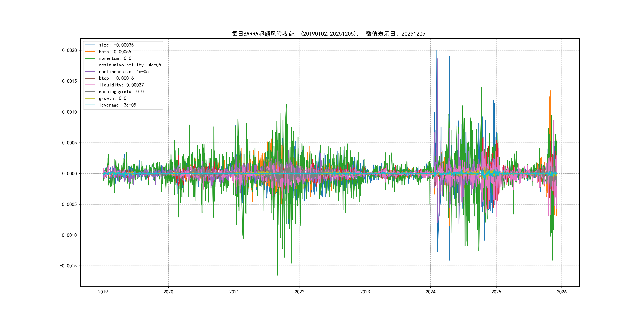This screenshot has height=322, width=644.
Task: Click the 'size: -0.00035' legend text
Action: click(x=116, y=45)
